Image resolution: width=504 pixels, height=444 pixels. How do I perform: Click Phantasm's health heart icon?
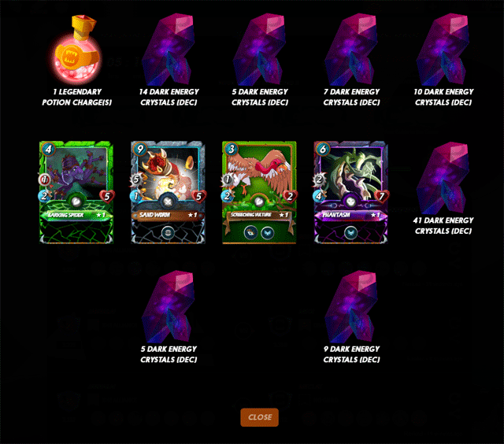[x=381, y=196]
